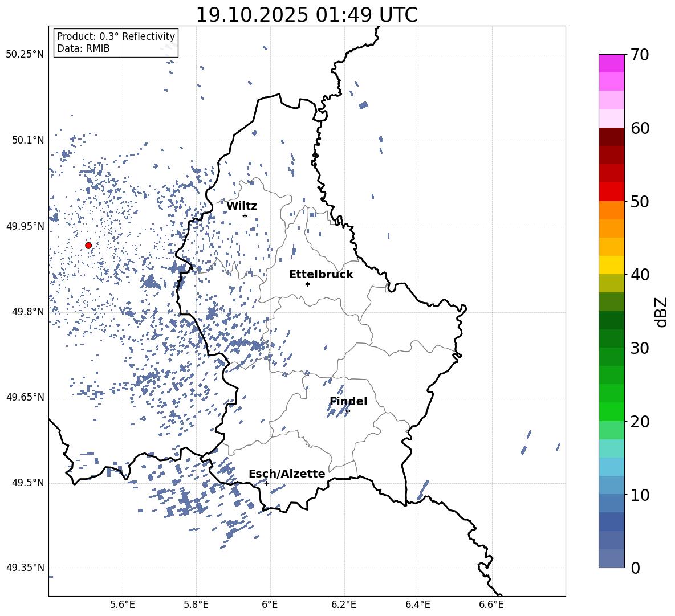
Task: Click the Product: 0.3° Reflectivity text
Action: [x=116, y=36]
